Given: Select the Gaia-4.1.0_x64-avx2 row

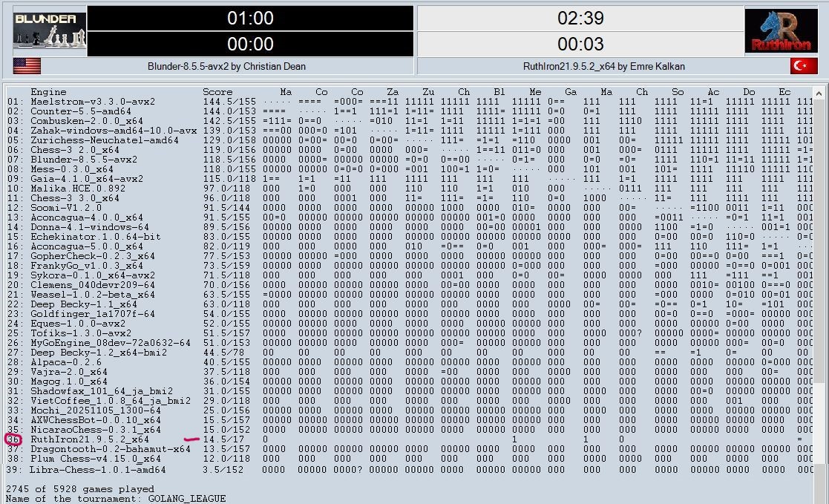Looking at the screenshot, I should (x=410, y=179).
